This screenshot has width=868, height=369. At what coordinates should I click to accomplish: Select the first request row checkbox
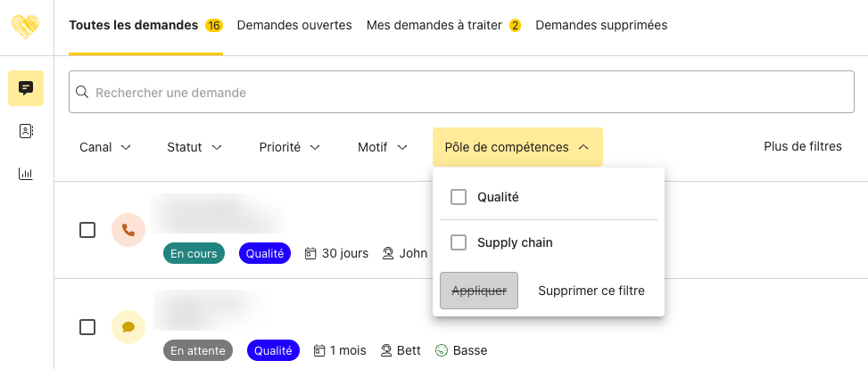click(x=87, y=230)
